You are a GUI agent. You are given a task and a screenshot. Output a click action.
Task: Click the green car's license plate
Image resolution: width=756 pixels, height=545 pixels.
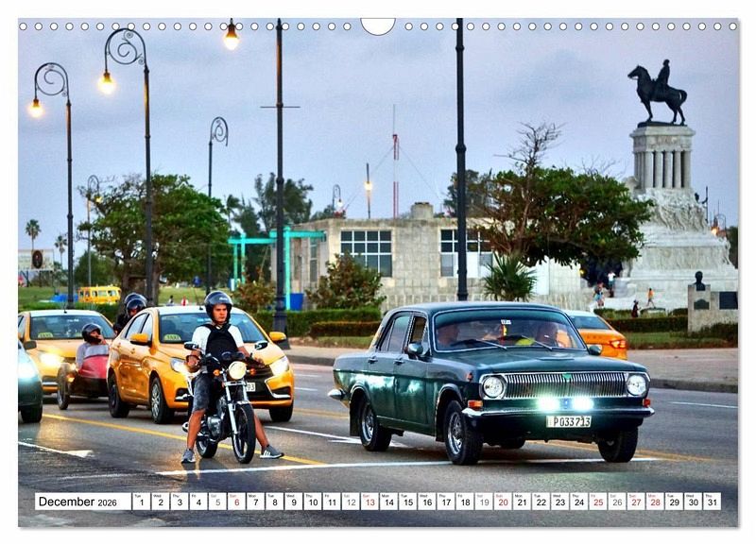tap(568, 421)
